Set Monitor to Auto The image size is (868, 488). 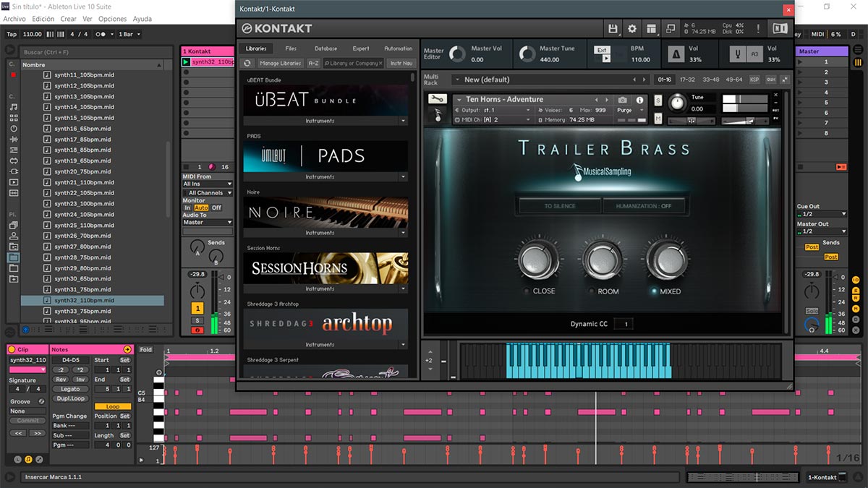click(x=200, y=207)
